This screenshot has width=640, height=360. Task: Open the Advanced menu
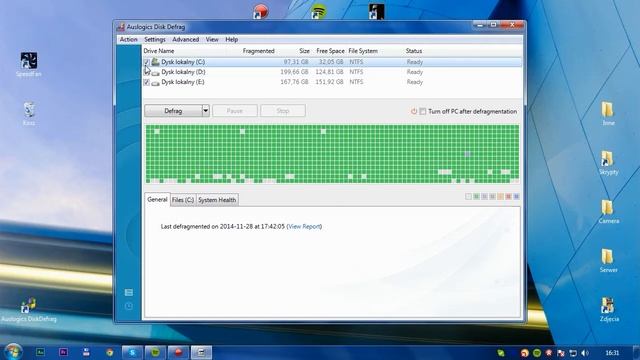tap(185, 40)
